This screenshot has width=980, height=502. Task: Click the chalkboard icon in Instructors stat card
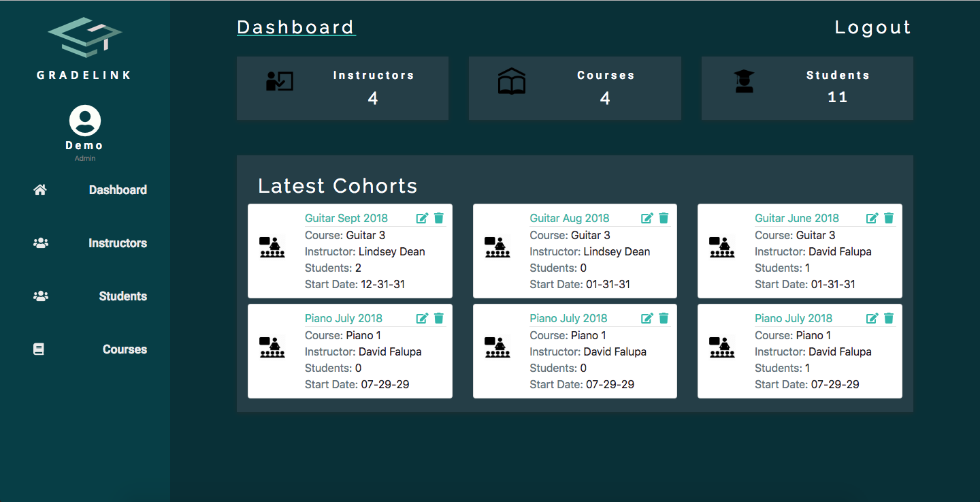[x=279, y=82]
